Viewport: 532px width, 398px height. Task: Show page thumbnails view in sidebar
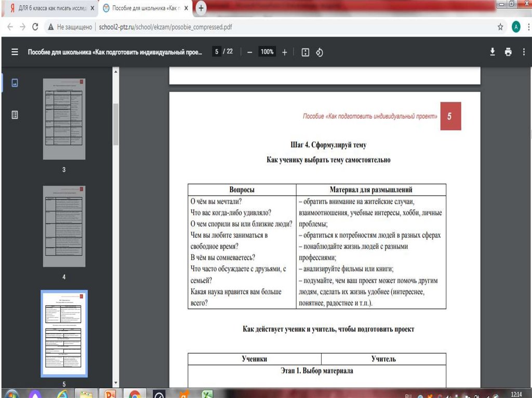tap(15, 83)
